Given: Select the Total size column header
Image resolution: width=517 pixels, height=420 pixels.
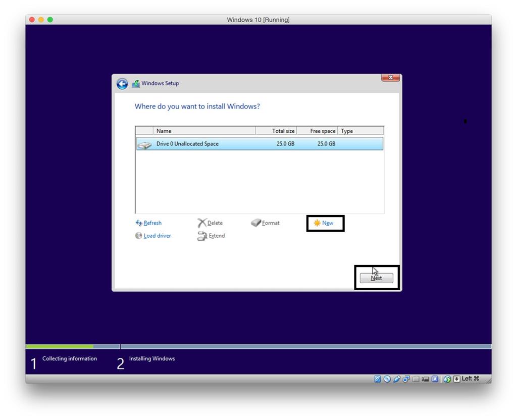Looking at the screenshot, I should pyautogui.click(x=276, y=131).
